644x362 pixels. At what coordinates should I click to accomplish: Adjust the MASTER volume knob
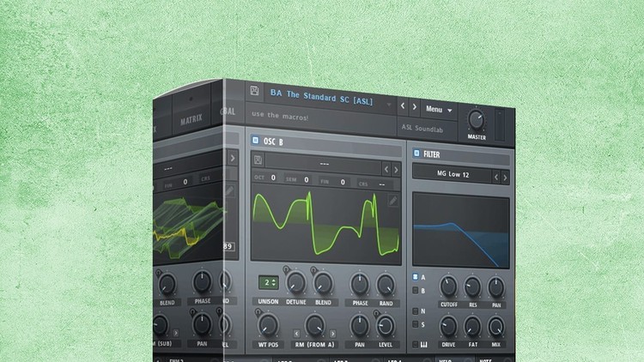tap(476, 120)
